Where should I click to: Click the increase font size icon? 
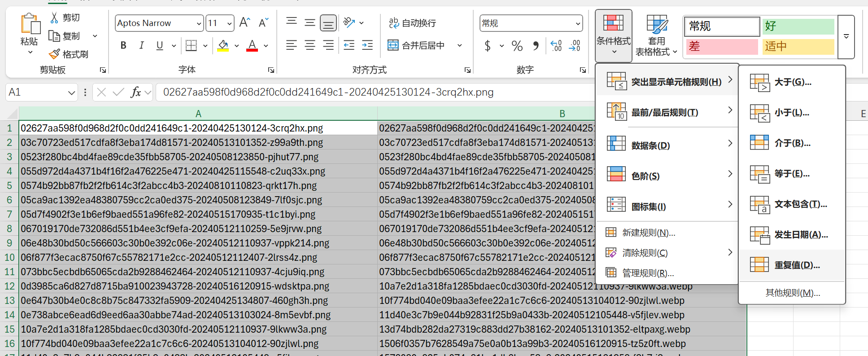coord(244,22)
